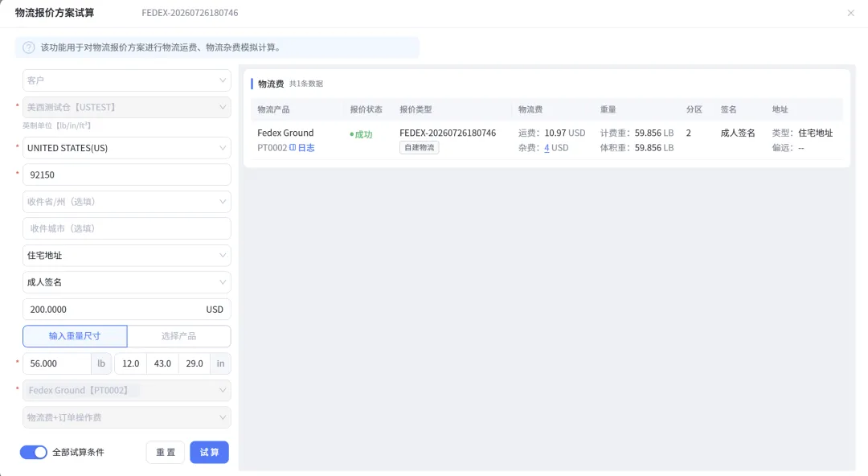Toggle the 全部试算条件 switch
The image size is (868, 476).
pos(34,452)
